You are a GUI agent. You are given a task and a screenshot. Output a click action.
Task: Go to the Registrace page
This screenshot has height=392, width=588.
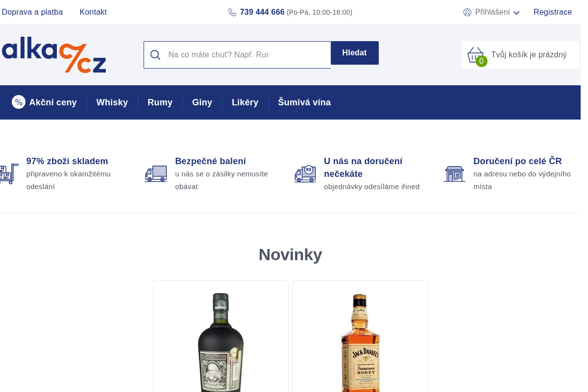pyautogui.click(x=553, y=12)
